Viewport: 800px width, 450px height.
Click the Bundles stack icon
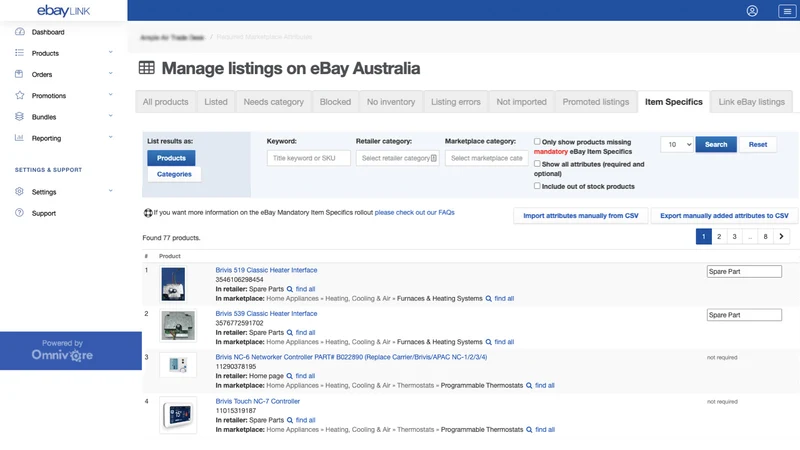click(19, 116)
